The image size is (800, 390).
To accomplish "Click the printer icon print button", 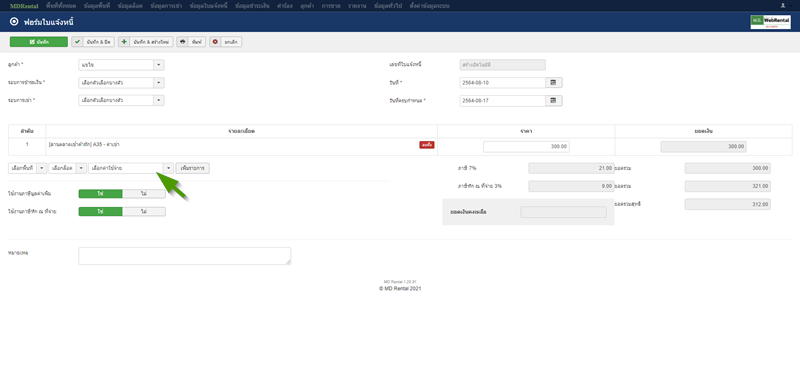I will point(191,42).
